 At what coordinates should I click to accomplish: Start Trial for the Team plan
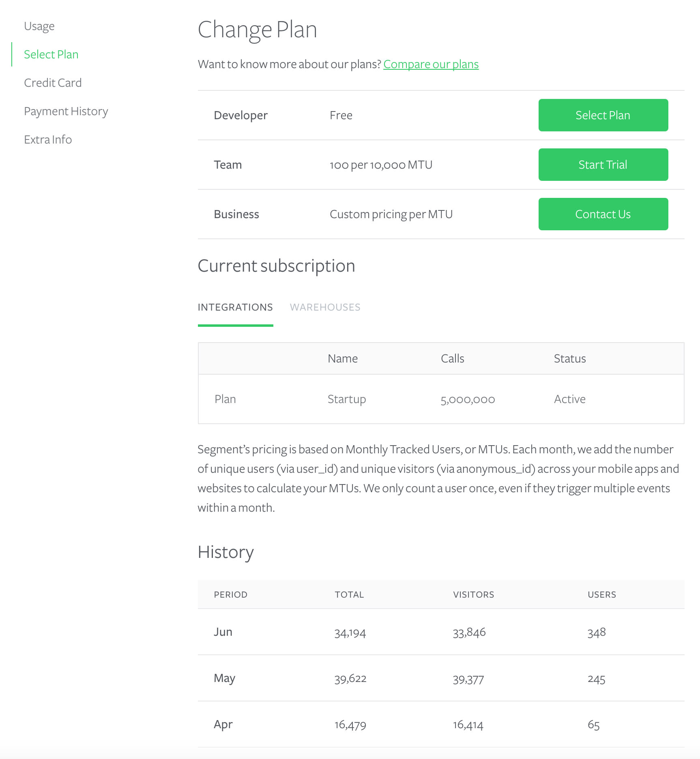point(603,165)
